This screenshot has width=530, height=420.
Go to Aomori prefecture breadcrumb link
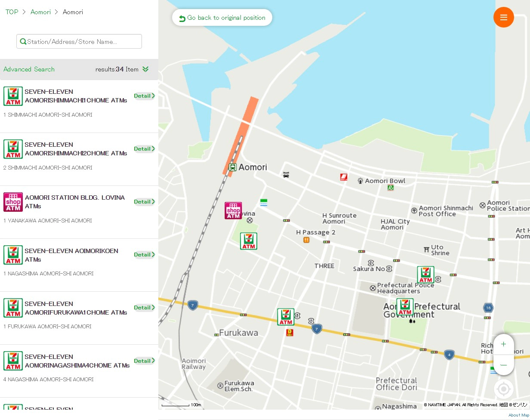(40, 12)
